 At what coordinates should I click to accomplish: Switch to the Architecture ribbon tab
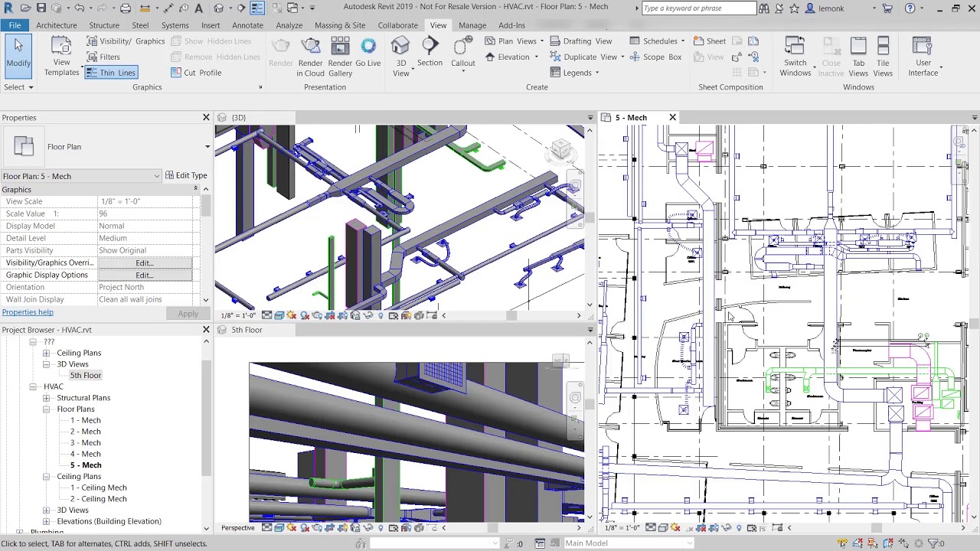click(57, 25)
